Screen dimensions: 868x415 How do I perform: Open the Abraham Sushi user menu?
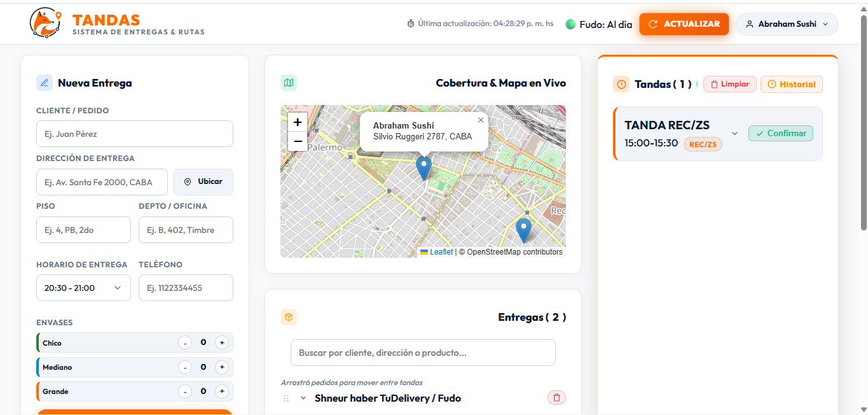(787, 24)
